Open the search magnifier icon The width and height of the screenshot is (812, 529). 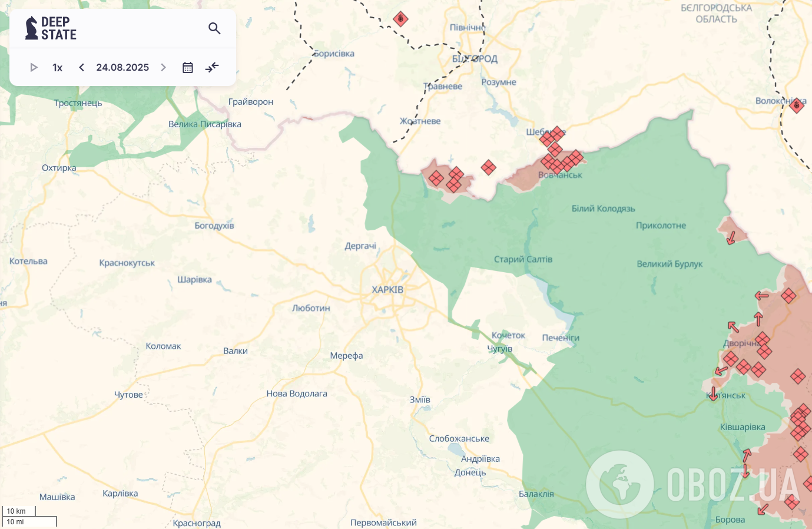coord(214,28)
